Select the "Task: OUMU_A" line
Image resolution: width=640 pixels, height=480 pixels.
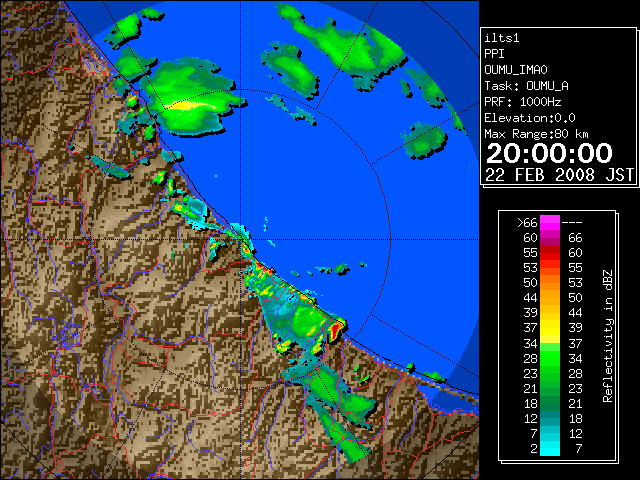point(527,86)
